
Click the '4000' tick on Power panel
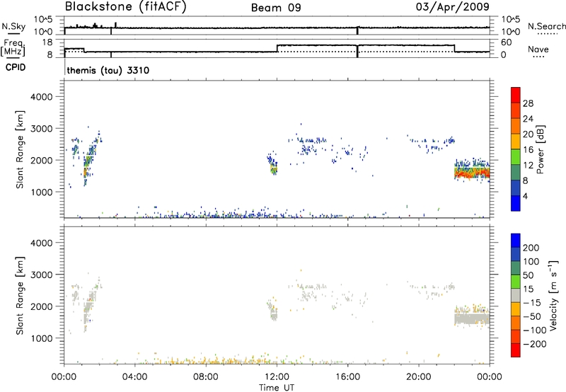coord(41,97)
